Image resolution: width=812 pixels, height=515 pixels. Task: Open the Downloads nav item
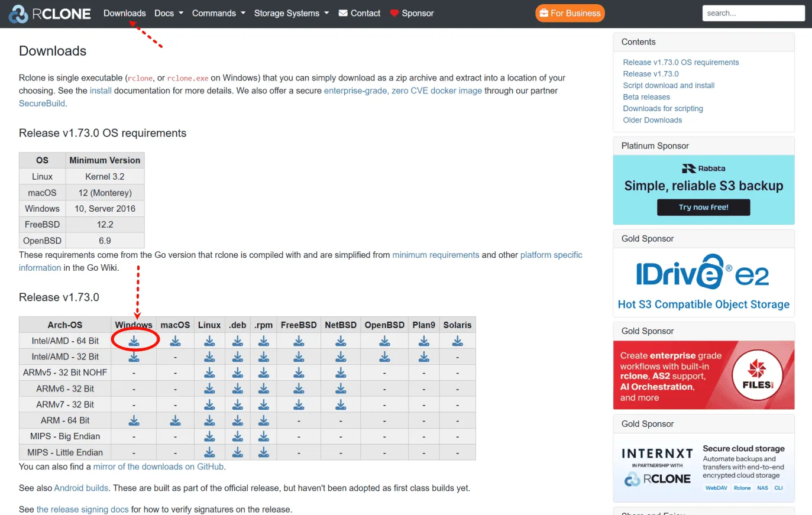click(124, 13)
